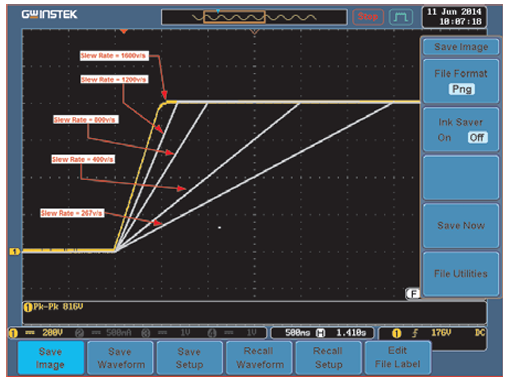Click Slew Rate = 1600v/s label

click(x=114, y=56)
